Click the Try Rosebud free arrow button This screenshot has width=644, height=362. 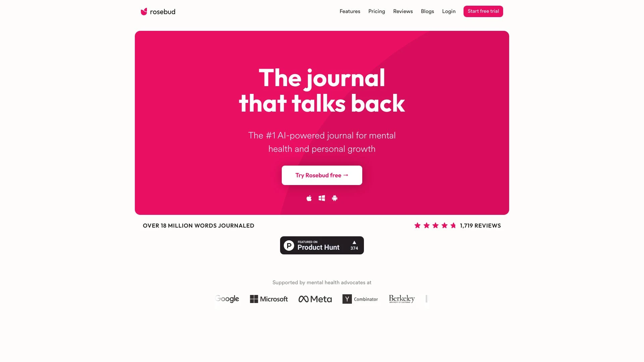(322, 175)
